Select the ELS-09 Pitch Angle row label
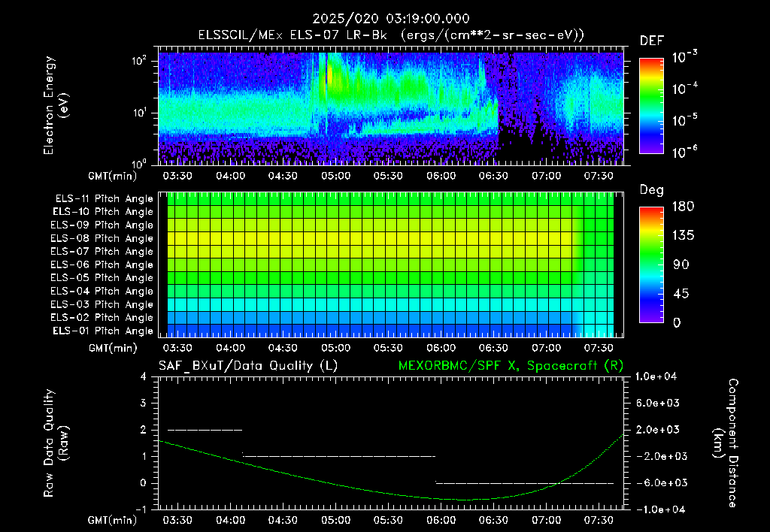The width and height of the screenshot is (770, 532). 102,225
